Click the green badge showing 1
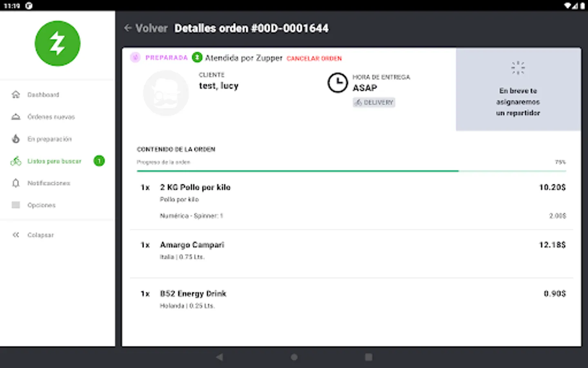Viewport: 588px width, 368px height. (x=99, y=161)
